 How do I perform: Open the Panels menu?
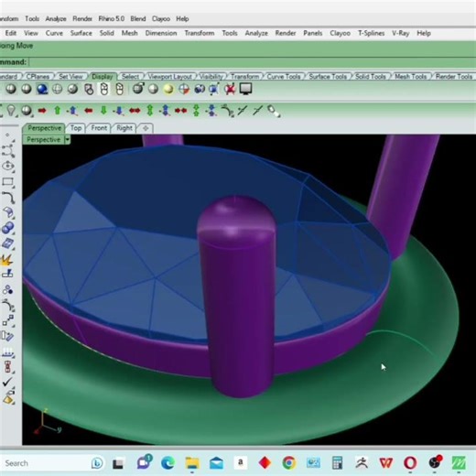313,33
